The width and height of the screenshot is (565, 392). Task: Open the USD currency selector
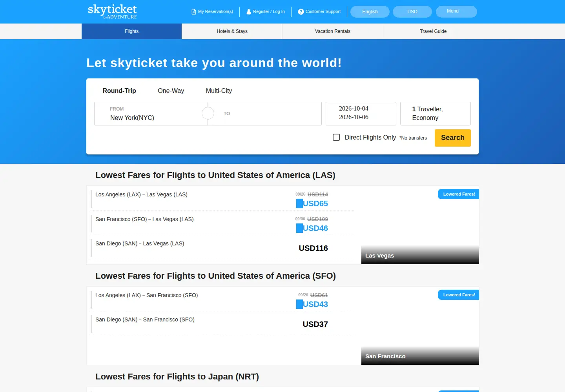click(x=412, y=12)
